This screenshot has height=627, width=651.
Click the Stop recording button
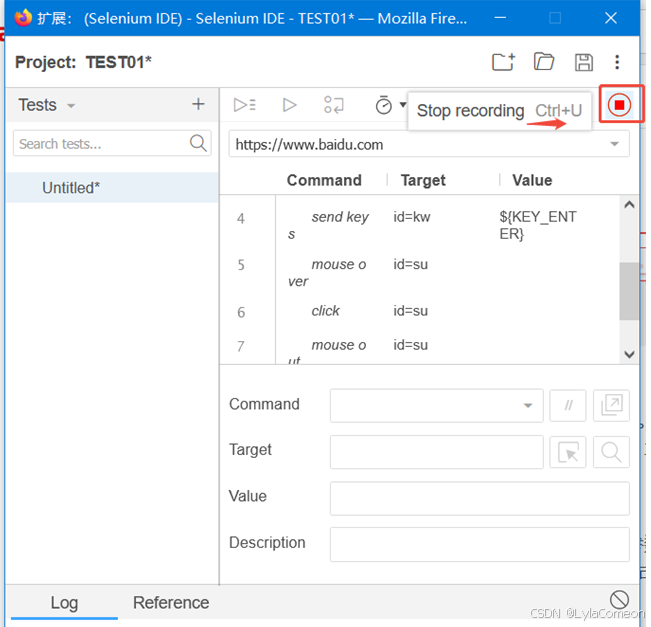[619, 105]
